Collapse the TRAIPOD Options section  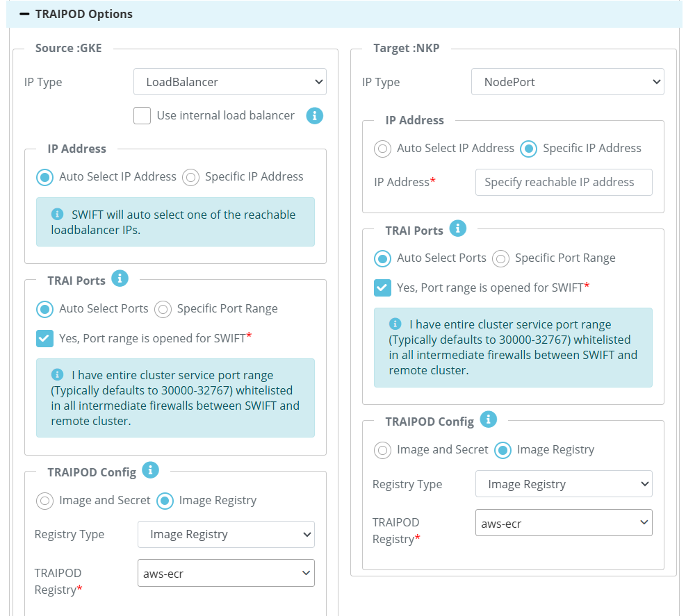24,14
